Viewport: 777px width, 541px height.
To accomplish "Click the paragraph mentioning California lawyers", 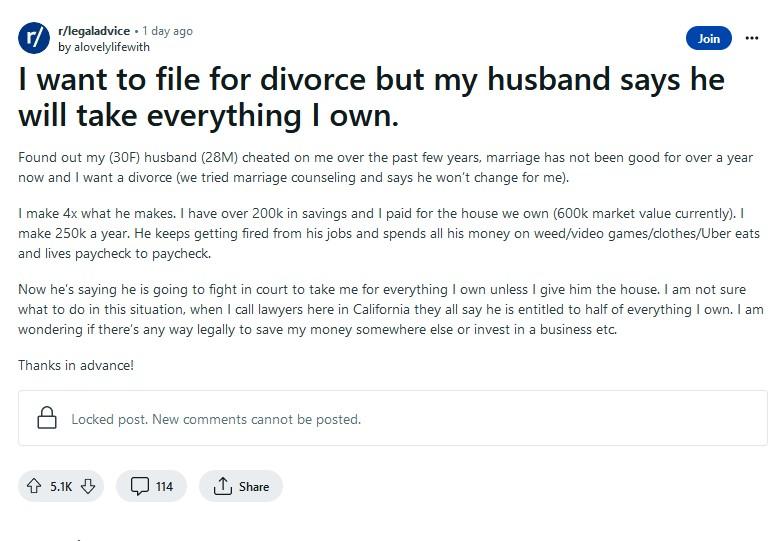I will [x=390, y=309].
